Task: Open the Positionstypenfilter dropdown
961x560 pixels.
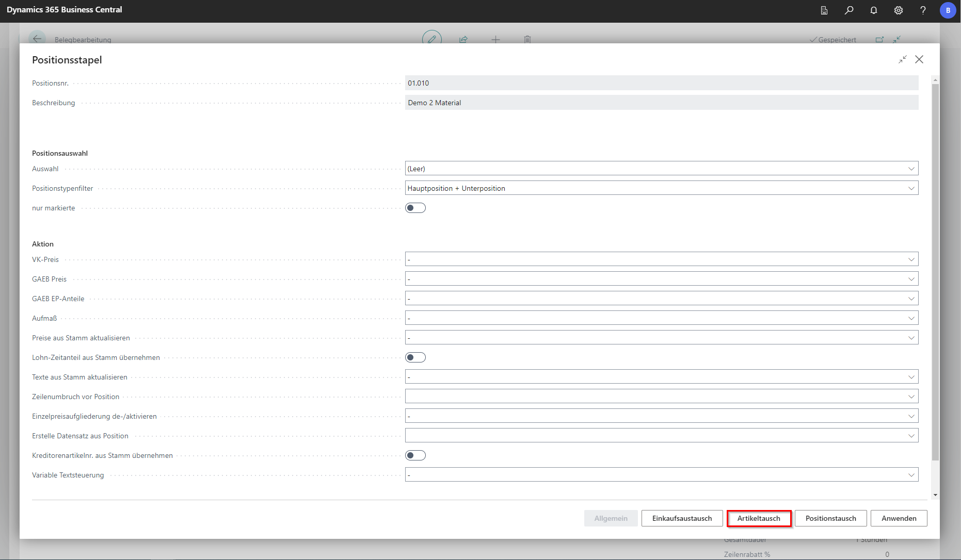Action: click(661, 188)
